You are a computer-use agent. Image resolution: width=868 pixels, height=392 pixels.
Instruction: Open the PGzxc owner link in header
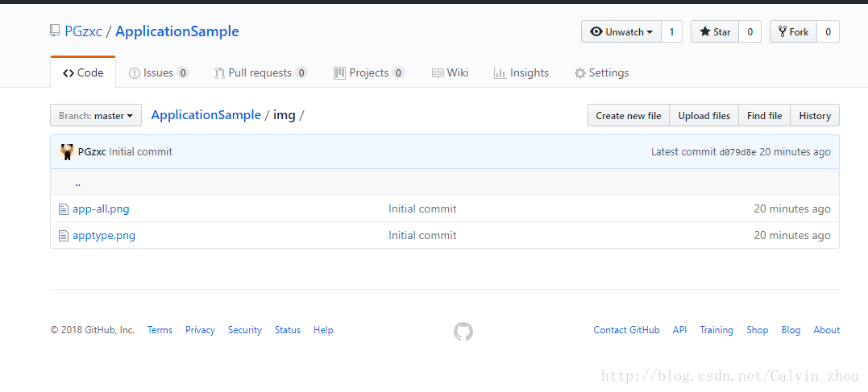[x=84, y=31]
